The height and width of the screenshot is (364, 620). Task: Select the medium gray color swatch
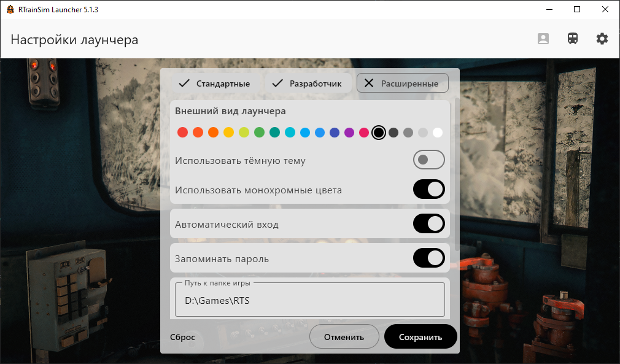tap(408, 133)
